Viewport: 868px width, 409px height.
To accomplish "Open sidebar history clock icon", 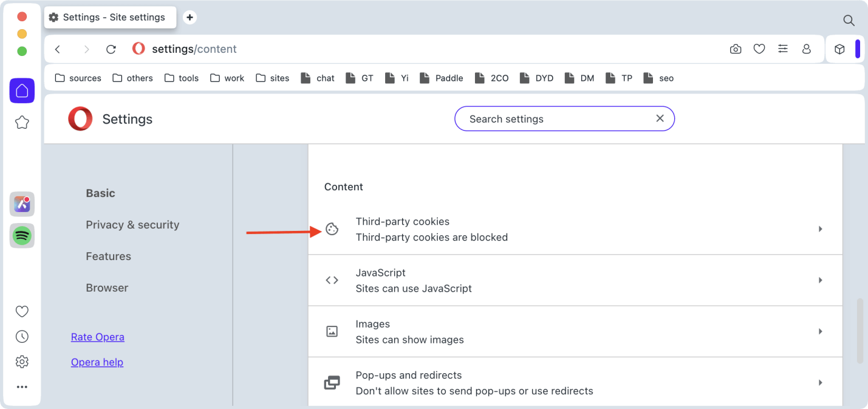I will (22, 337).
